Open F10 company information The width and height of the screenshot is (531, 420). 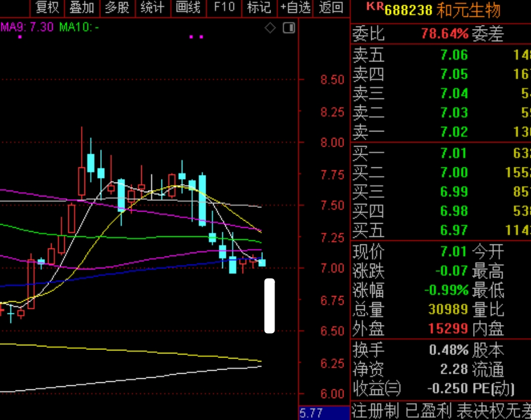tap(224, 8)
